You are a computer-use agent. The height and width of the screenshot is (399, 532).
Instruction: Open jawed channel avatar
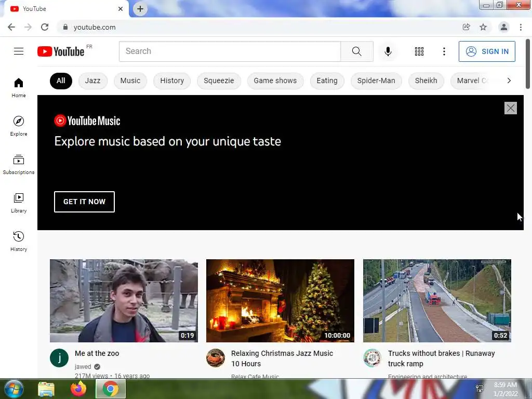coord(59,358)
